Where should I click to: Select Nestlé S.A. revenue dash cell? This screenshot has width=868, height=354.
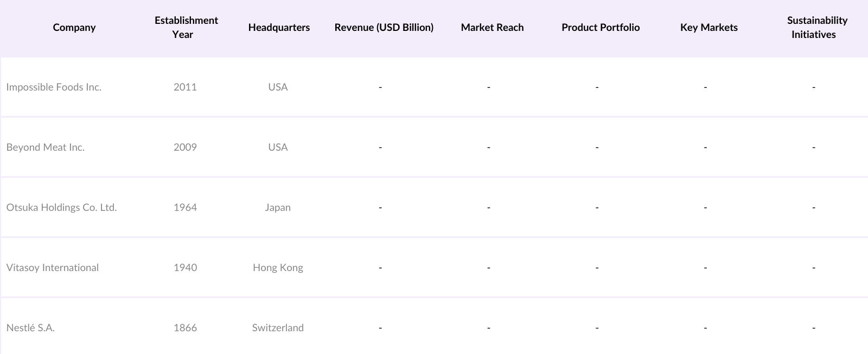coord(380,328)
